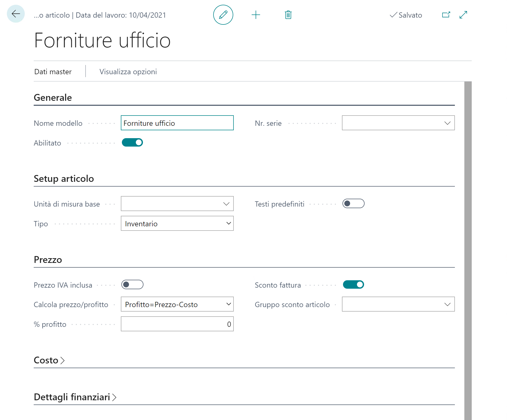
Task: Click the Salvato checkmark status indicator
Action: coord(406,15)
